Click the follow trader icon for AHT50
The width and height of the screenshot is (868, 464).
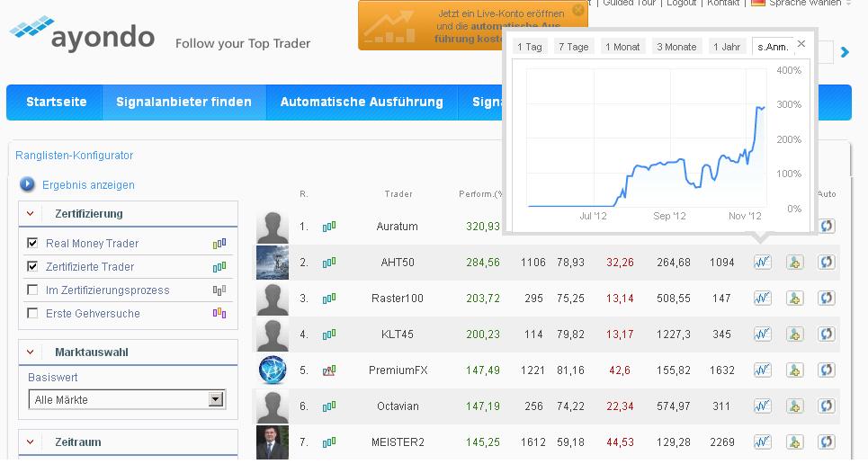coord(794,263)
